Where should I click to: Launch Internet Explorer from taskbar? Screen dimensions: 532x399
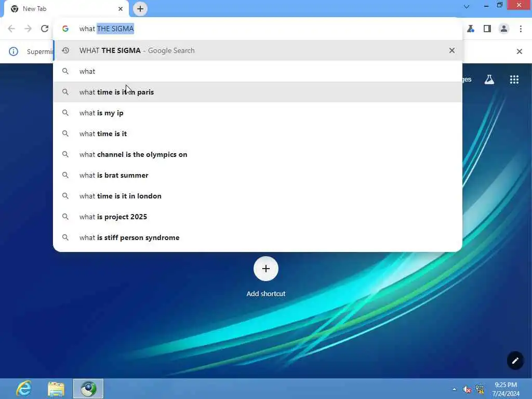point(24,389)
